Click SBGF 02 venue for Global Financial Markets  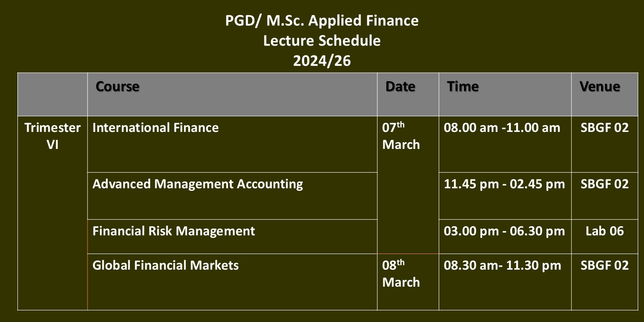click(604, 265)
